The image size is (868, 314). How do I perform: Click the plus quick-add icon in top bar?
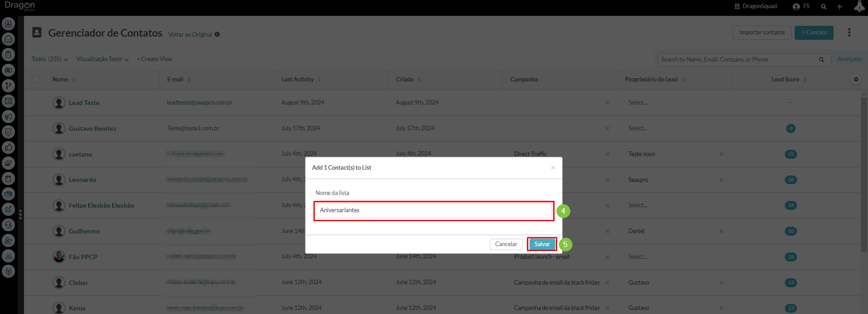840,7
